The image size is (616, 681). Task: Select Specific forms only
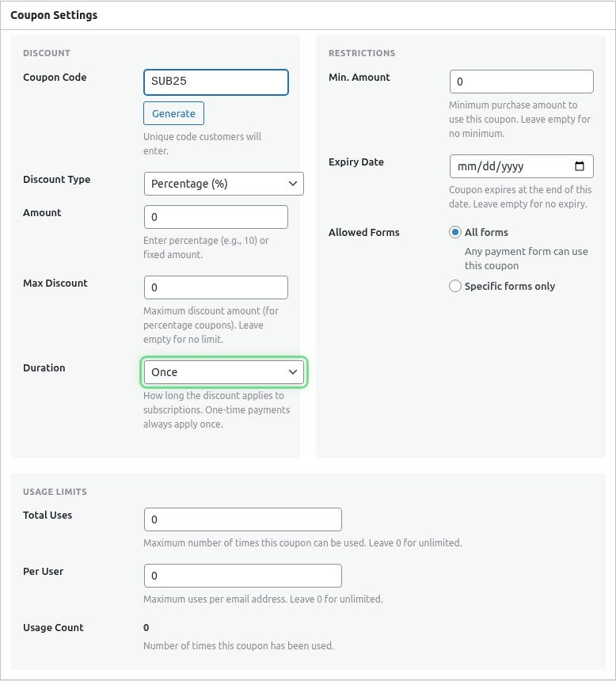click(455, 286)
